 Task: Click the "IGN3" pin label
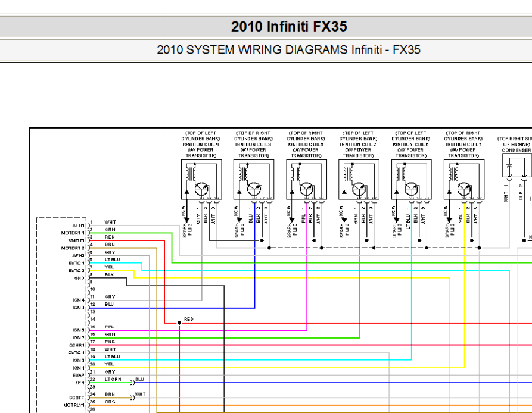pos(79,308)
